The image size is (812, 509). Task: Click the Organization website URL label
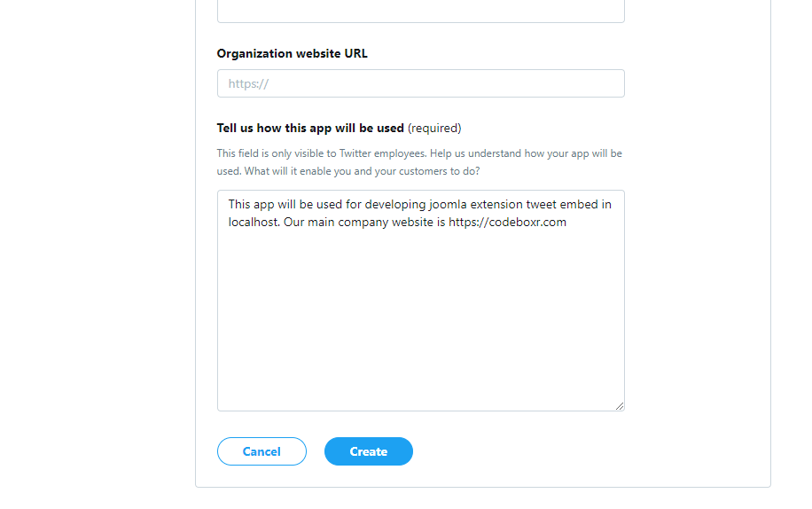292,53
